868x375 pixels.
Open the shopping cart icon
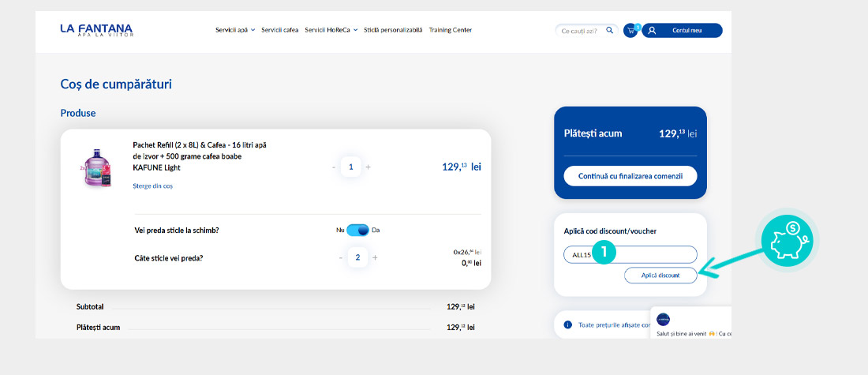pyautogui.click(x=630, y=31)
